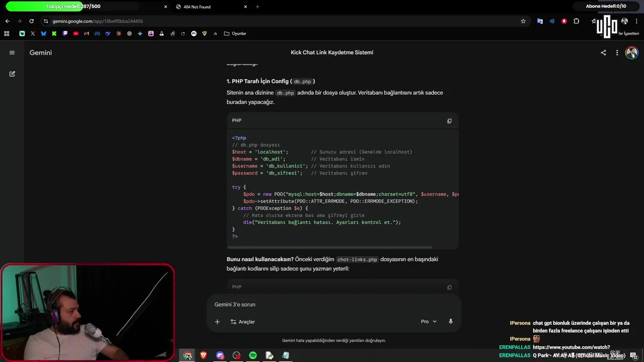Share the Kick Chat Link conversation

tap(603, 53)
